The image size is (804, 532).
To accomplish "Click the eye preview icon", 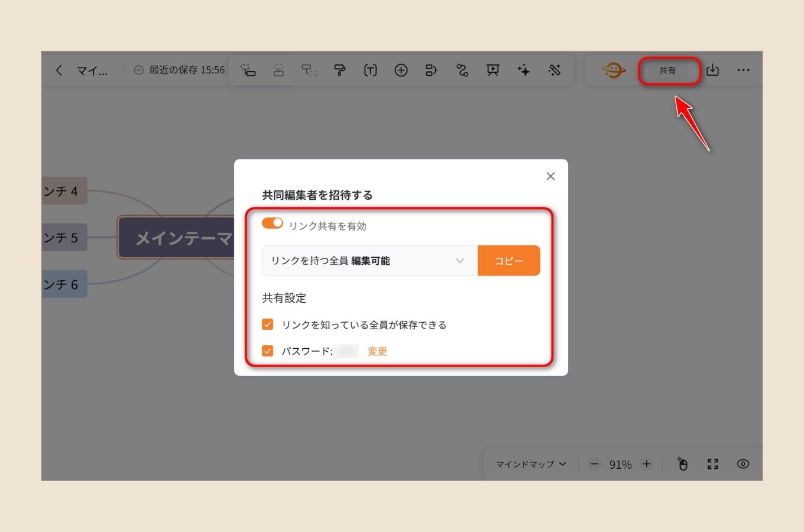I will tap(743, 464).
